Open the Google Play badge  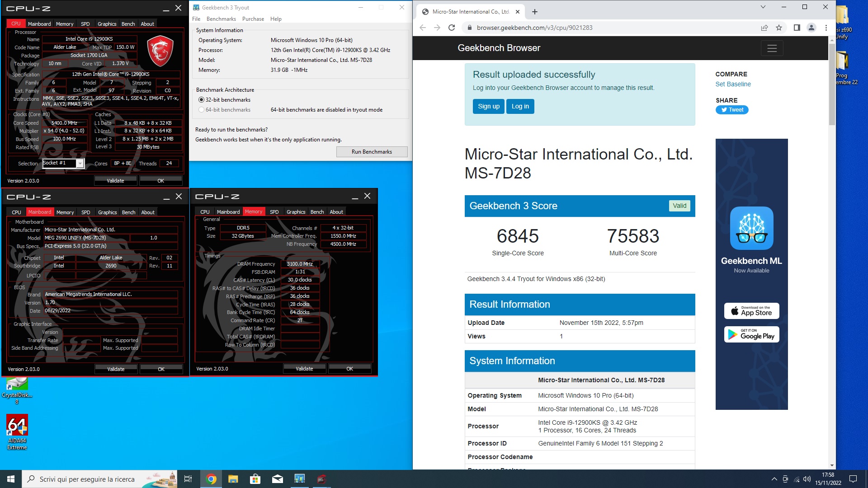point(751,334)
